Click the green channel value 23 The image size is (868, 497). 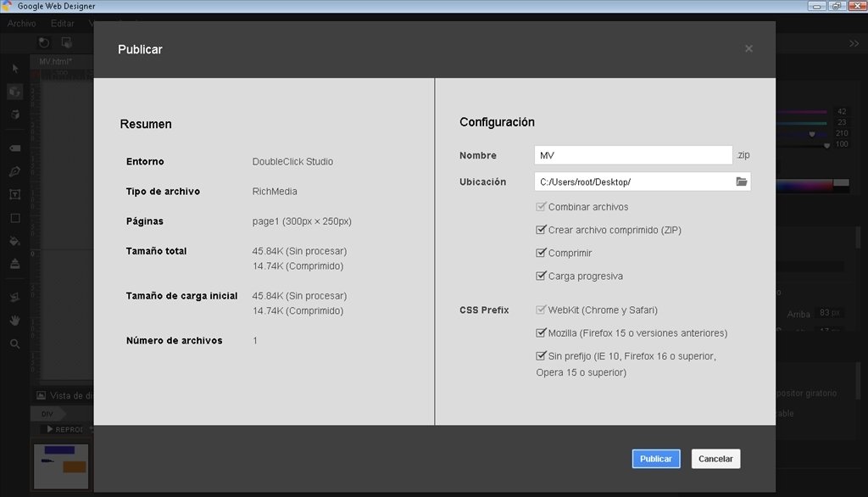(842, 122)
